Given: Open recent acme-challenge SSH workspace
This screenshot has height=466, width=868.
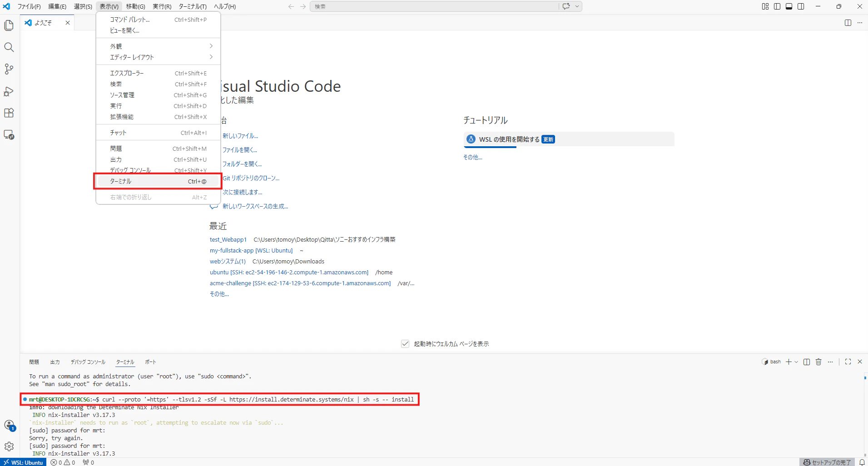Looking at the screenshot, I should (300, 283).
